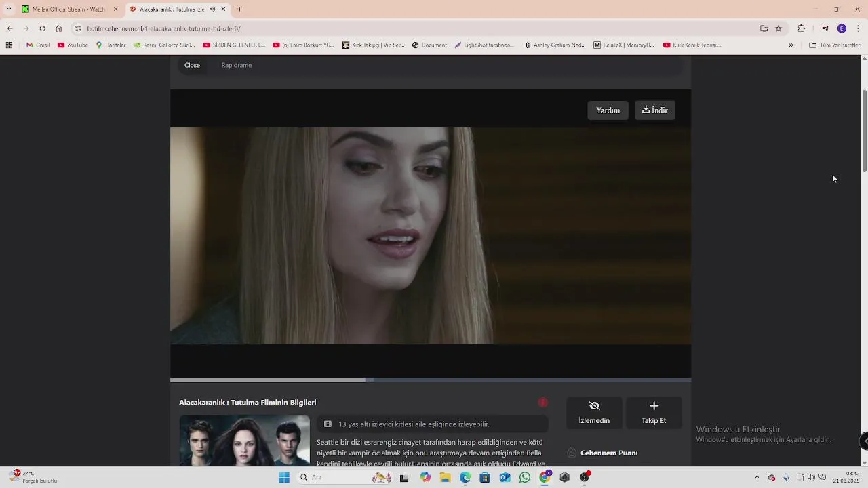Click the video player frame
This screenshot has height=488, width=868.
point(431,235)
